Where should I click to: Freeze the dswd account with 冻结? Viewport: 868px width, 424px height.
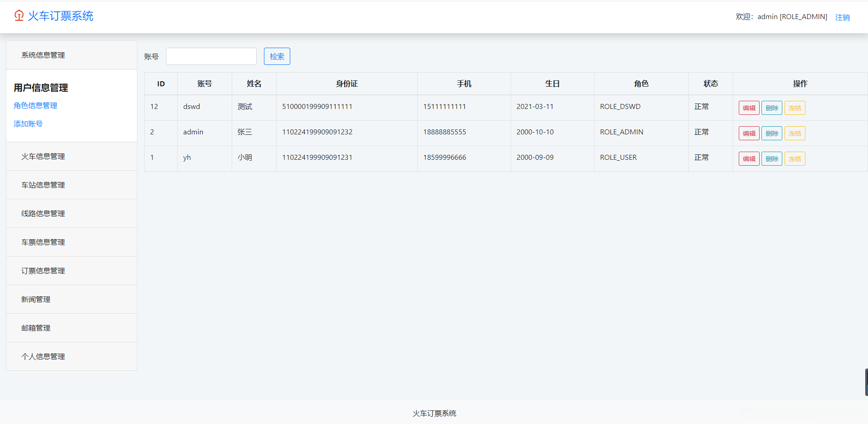click(x=795, y=108)
